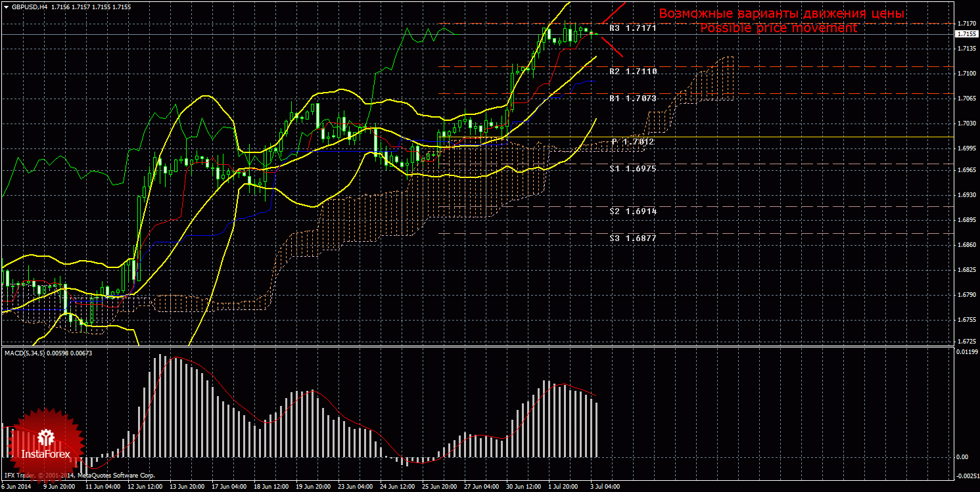This screenshot has width=980, height=492.
Task: Click the Russian annotation 'Возможные варианты движения цены'
Action: 782,14
